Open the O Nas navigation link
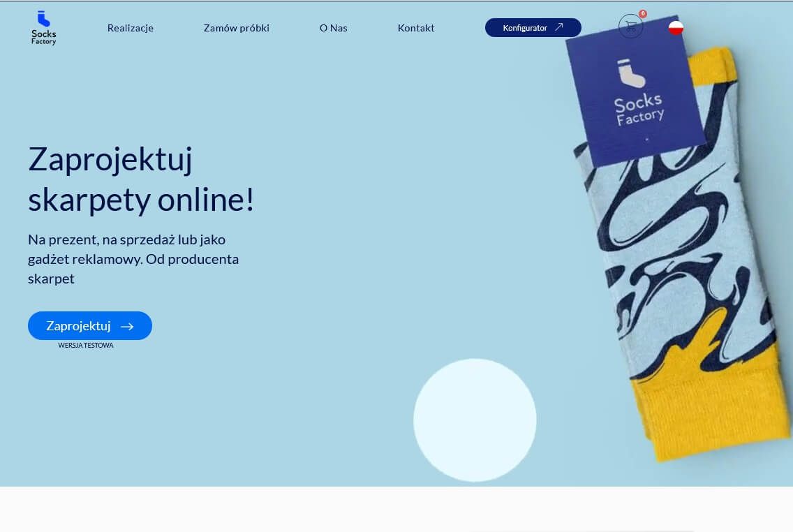793x532 pixels. tap(333, 28)
